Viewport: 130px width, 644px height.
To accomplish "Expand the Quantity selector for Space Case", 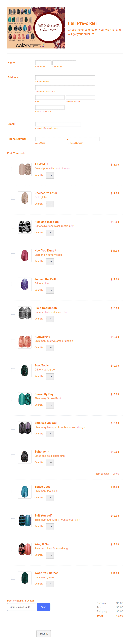I will click(49, 498).
